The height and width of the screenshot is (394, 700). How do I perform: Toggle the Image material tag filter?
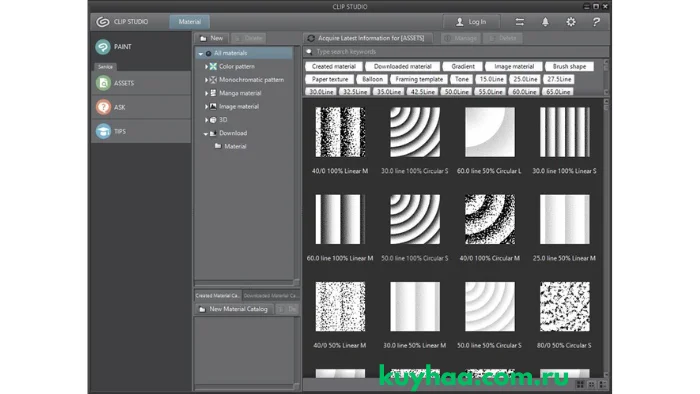(x=514, y=66)
